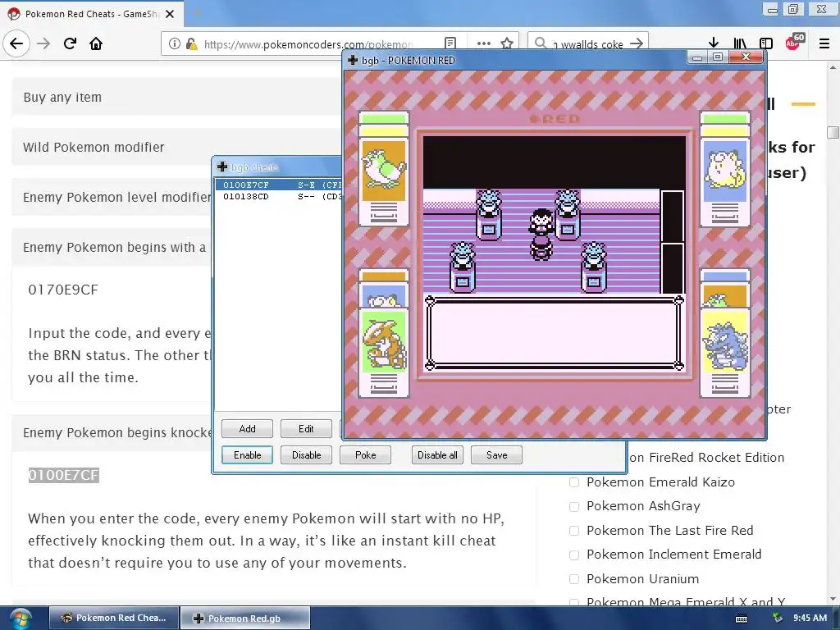Click the keyboard icon in the system tray
840x630 pixels.
(x=742, y=619)
